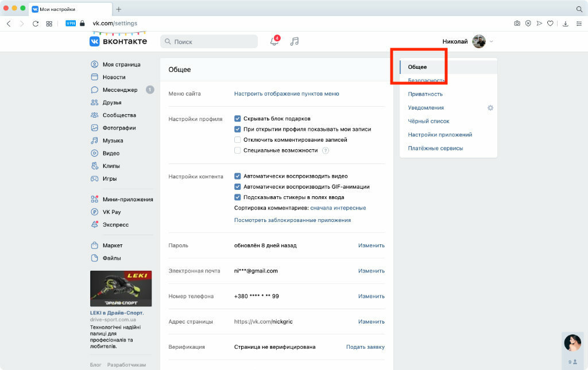This screenshot has height=370, width=588.
Task: Reload the page with refresh icon
Action: [36, 24]
